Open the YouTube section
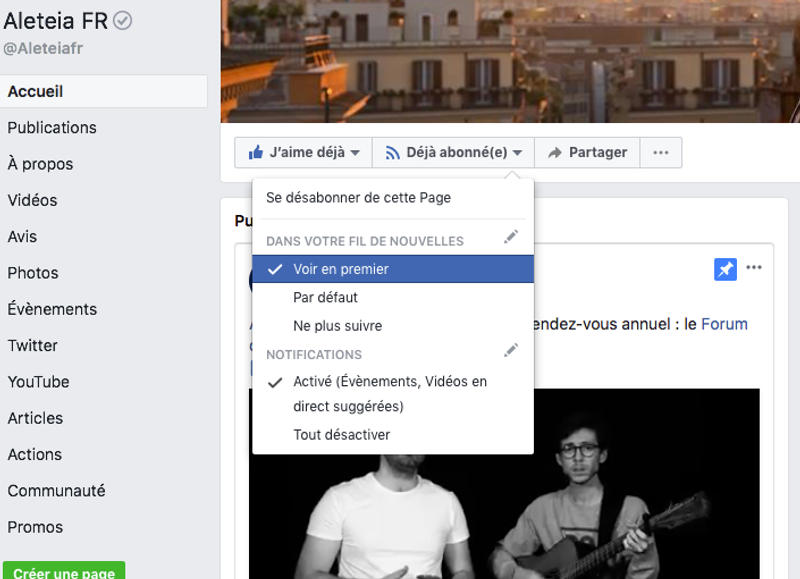Image resolution: width=800 pixels, height=579 pixels. pyautogui.click(x=38, y=382)
